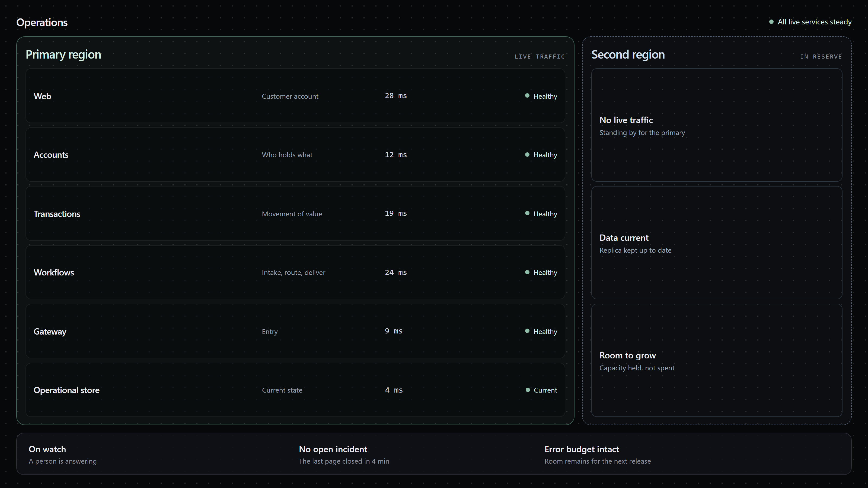The image size is (868, 488).
Task: Select the Operational store name
Action: pyautogui.click(x=67, y=390)
